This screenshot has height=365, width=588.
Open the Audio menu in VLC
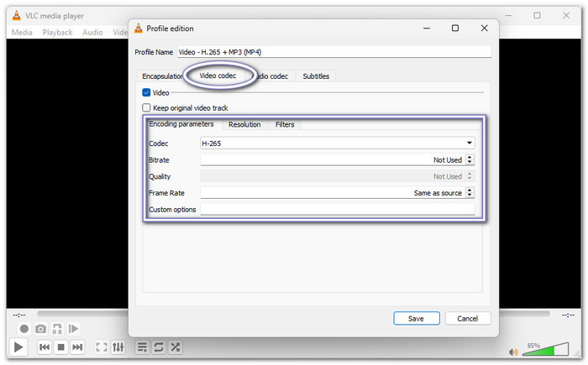coord(92,32)
